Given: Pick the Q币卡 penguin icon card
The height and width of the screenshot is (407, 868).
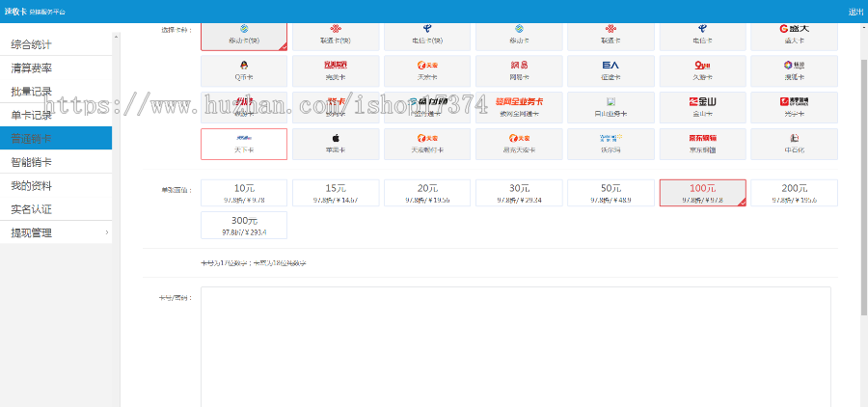Looking at the screenshot, I should 244,69.
